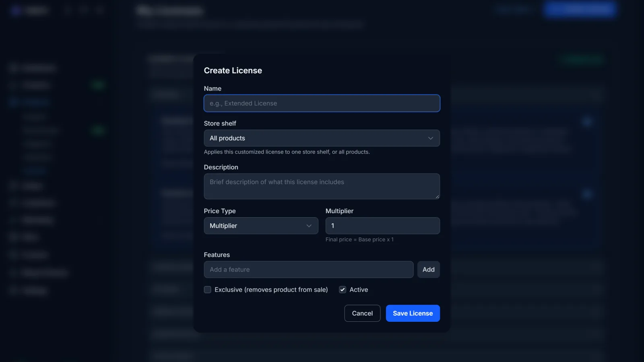This screenshot has width=644, height=362.
Task: Click the Price Type chevron arrow
Action: click(x=309, y=226)
